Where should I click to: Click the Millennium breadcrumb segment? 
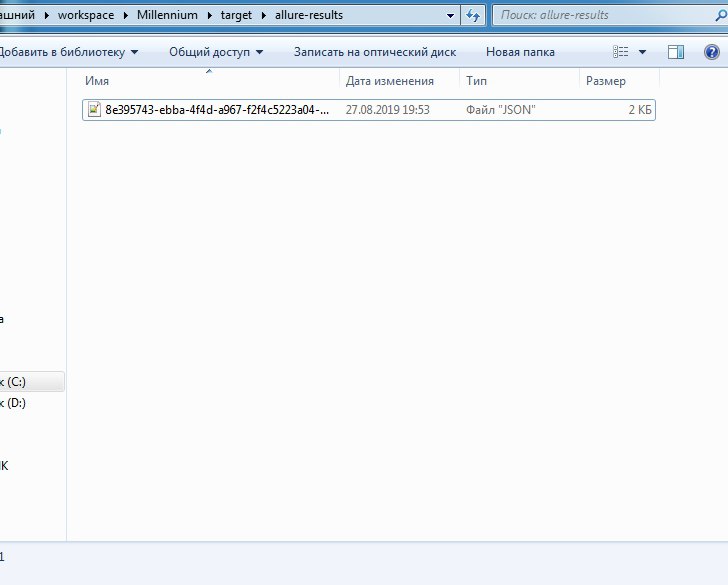(x=167, y=15)
